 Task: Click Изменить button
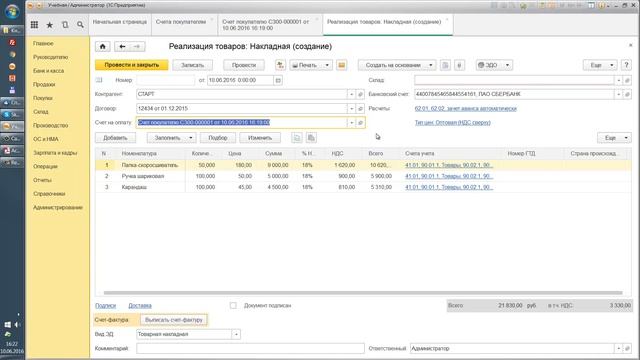pos(260,138)
